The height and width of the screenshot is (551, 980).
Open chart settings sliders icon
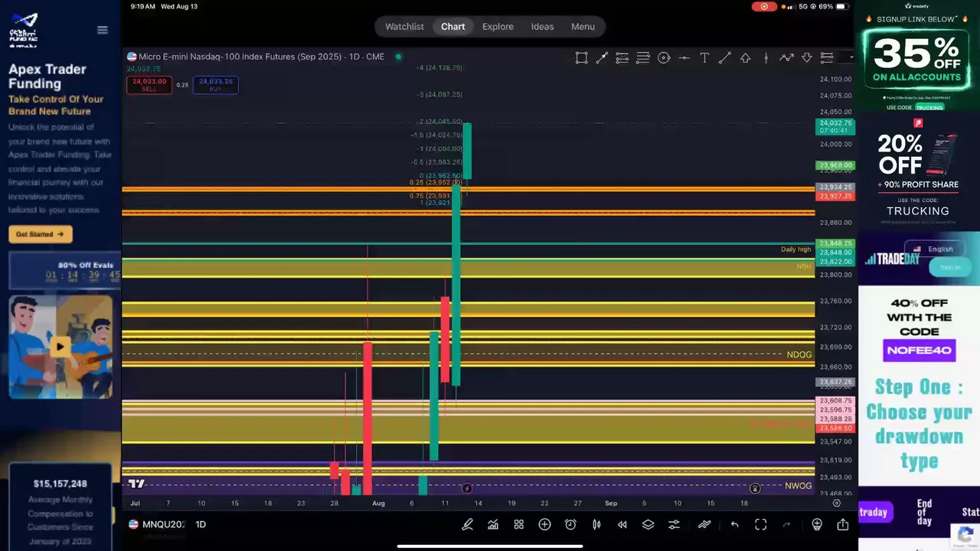[674, 524]
